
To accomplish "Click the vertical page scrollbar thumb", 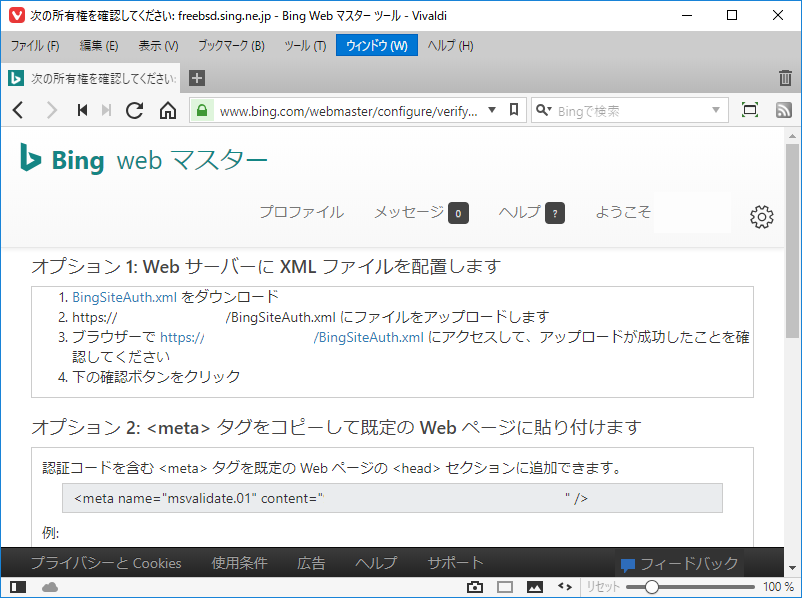I will [792, 240].
